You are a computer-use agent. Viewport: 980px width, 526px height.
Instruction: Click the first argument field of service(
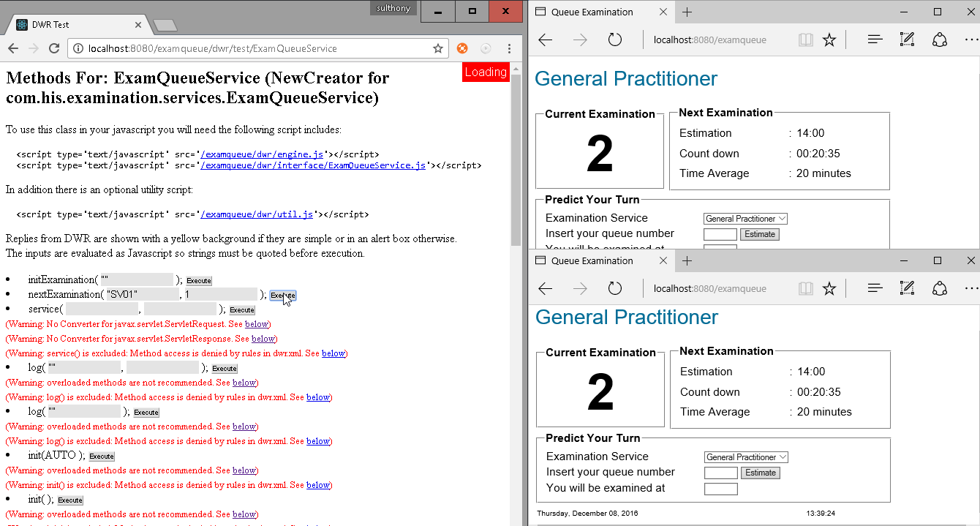coord(102,309)
